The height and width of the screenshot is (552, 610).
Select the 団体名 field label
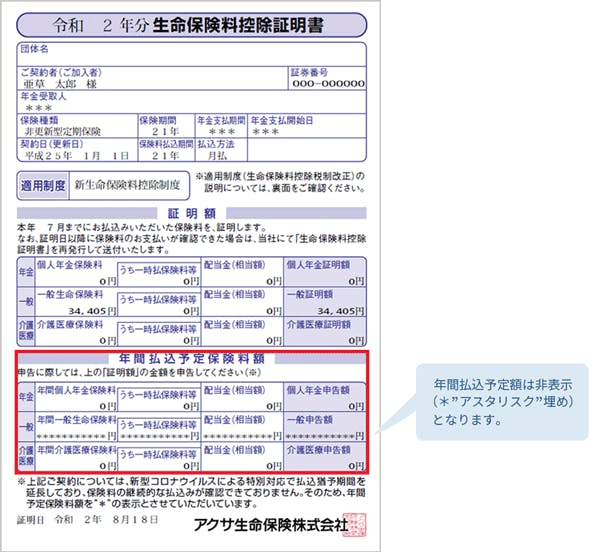click(35, 49)
